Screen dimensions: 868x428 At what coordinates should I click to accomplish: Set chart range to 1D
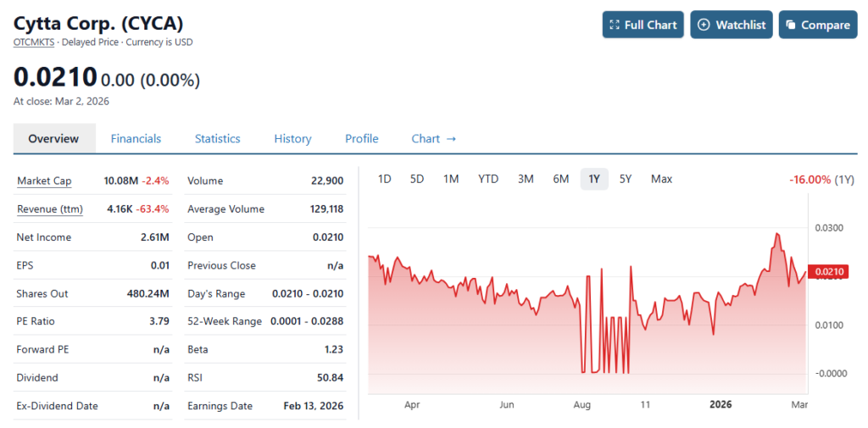point(384,179)
